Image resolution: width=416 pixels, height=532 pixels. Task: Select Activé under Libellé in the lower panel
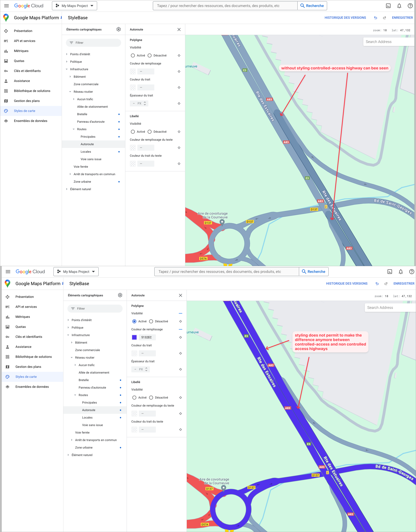tap(134, 398)
